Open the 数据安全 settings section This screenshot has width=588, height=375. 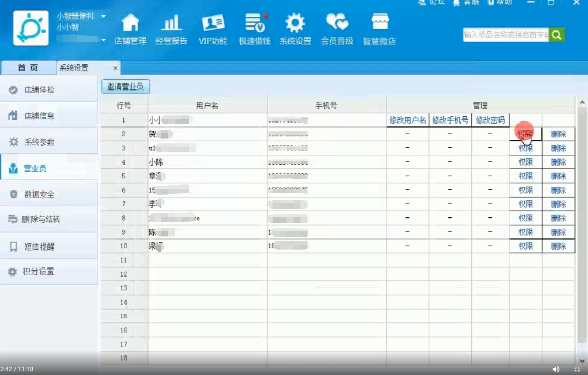click(x=39, y=193)
